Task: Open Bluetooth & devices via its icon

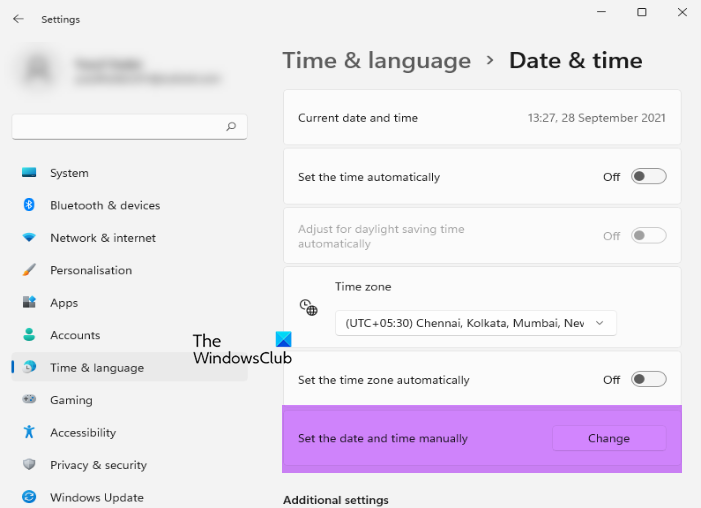Action: pos(29,205)
